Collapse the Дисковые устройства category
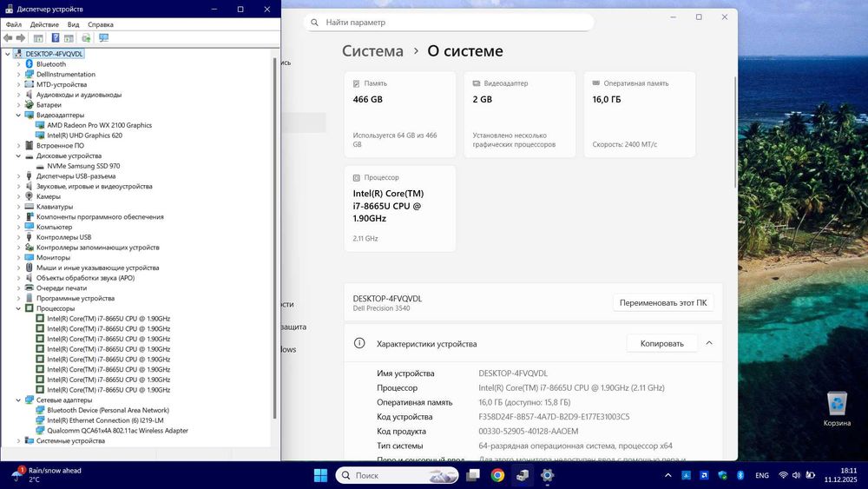Viewport: 868px width, 489px height. pyautogui.click(x=18, y=155)
